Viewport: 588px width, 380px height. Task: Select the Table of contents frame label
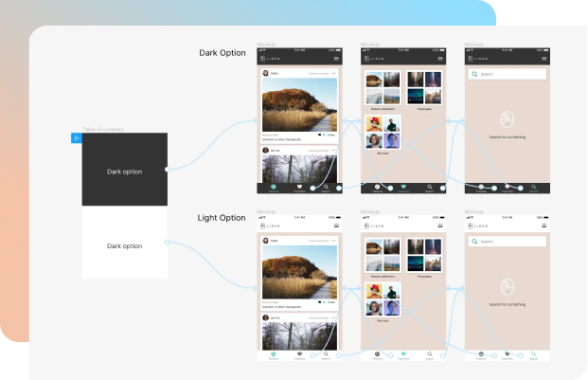coord(103,129)
